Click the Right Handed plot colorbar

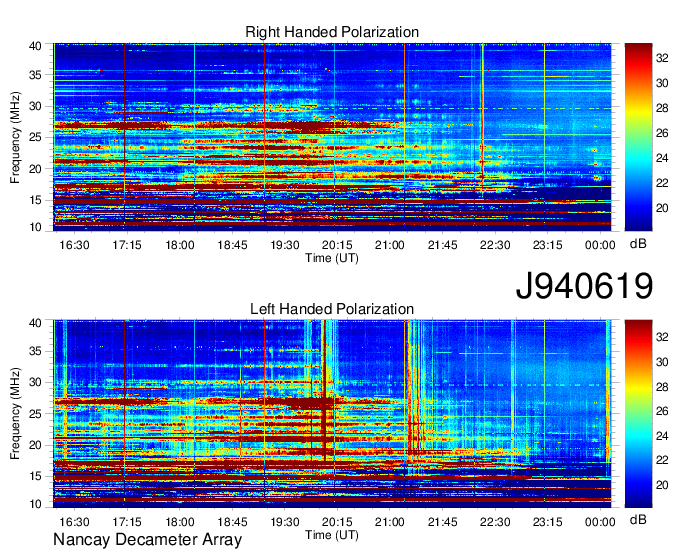pyautogui.click(x=638, y=137)
